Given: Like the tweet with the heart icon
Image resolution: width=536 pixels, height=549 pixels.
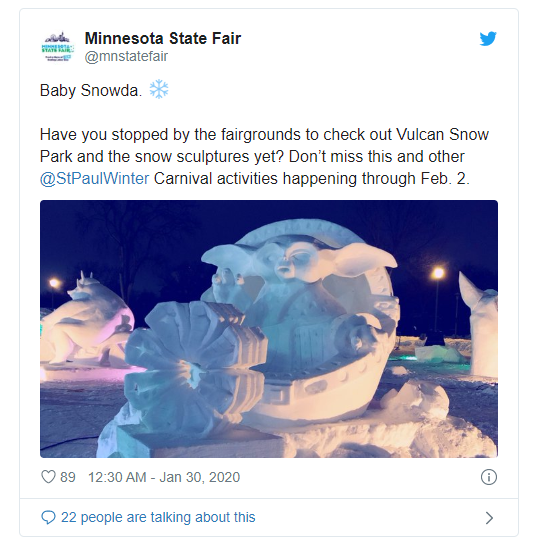Looking at the screenshot, I should 48,477.
